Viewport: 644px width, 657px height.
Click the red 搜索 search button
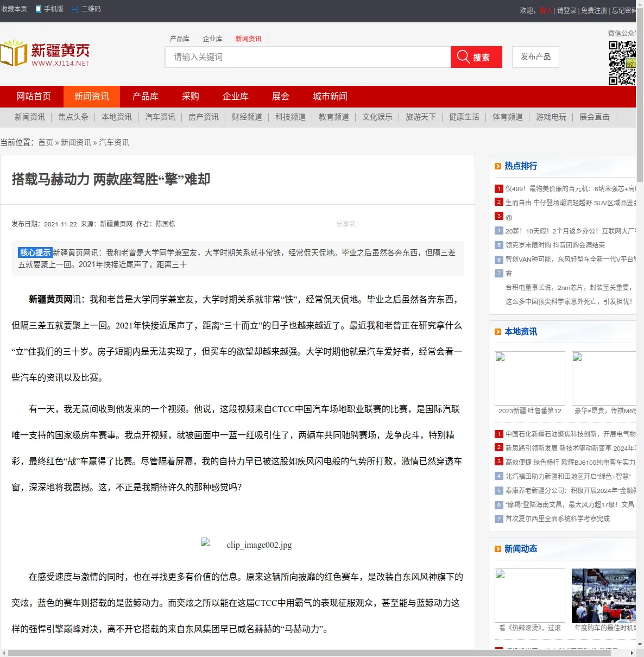pyautogui.click(x=476, y=57)
